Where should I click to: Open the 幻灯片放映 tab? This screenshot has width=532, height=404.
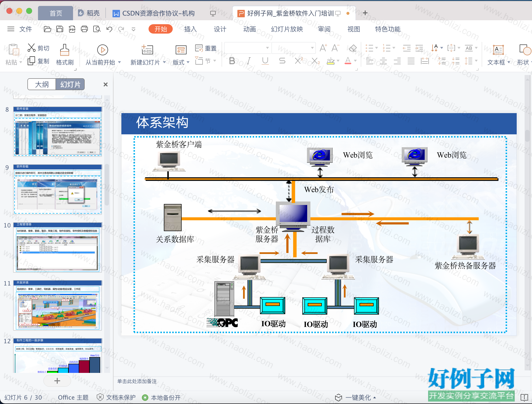287,29
